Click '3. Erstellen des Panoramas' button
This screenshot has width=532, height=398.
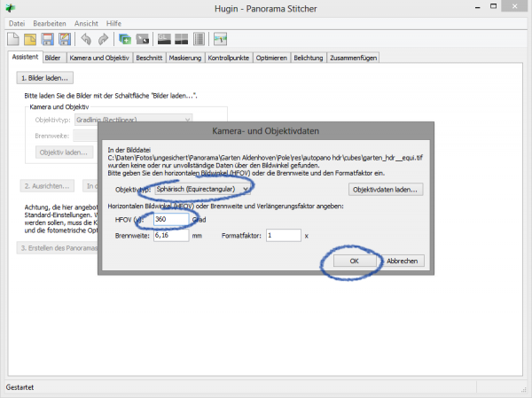[x=58, y=248]
